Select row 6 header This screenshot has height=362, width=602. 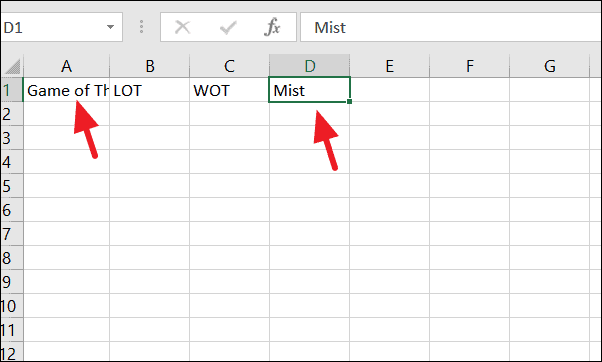[x=12, y=210]
